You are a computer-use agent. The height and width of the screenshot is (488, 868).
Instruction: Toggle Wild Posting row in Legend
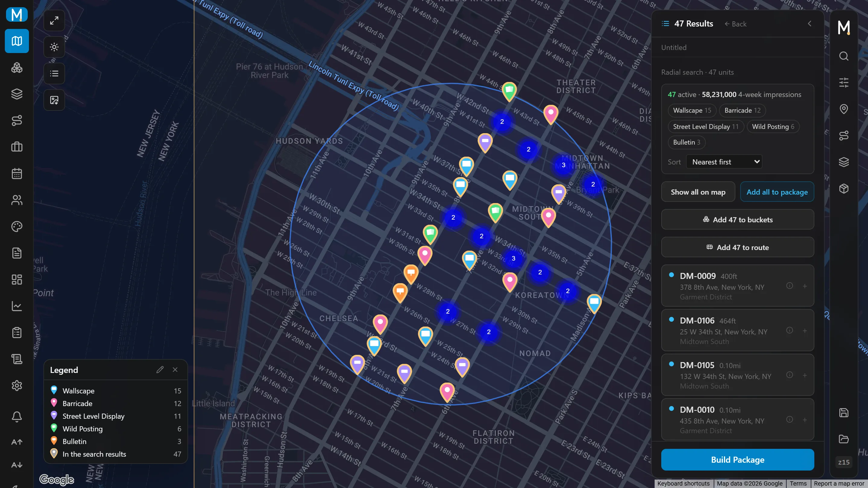pyautogui.click(x=115, y=429)
